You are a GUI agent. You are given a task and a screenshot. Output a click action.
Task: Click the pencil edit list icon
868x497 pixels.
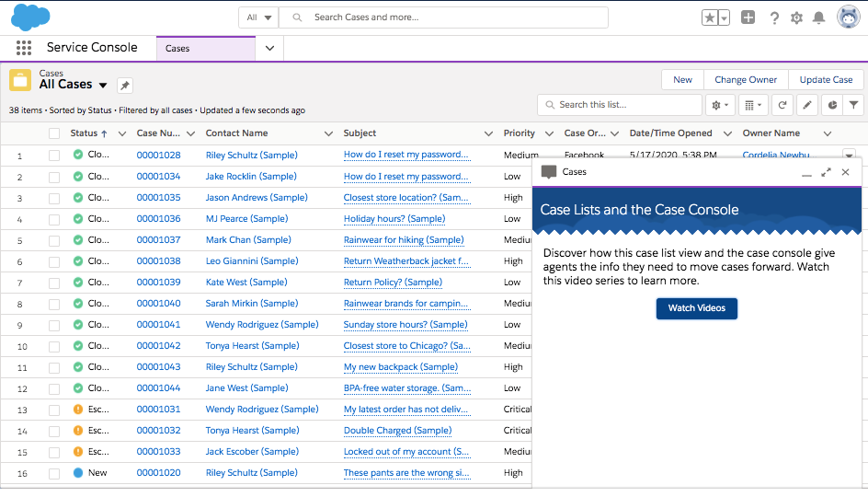coord(807,105)
